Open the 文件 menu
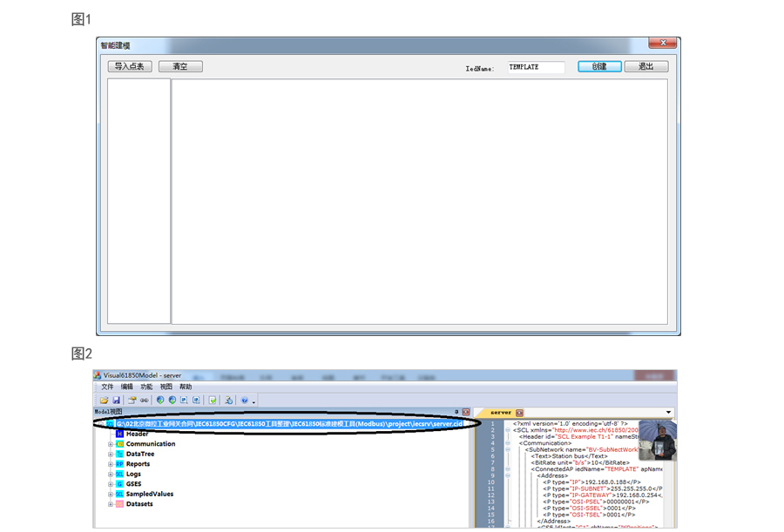 107,387
